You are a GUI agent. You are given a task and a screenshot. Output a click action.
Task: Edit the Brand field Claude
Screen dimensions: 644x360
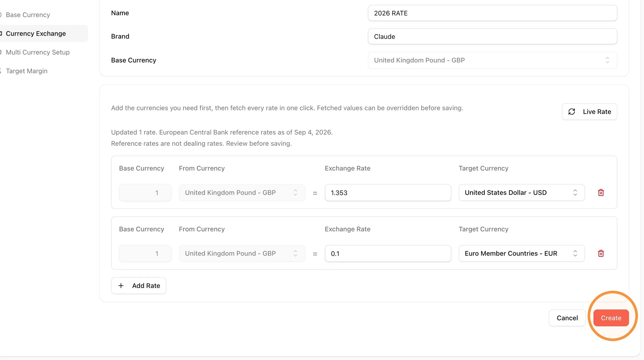click(492, 36)
